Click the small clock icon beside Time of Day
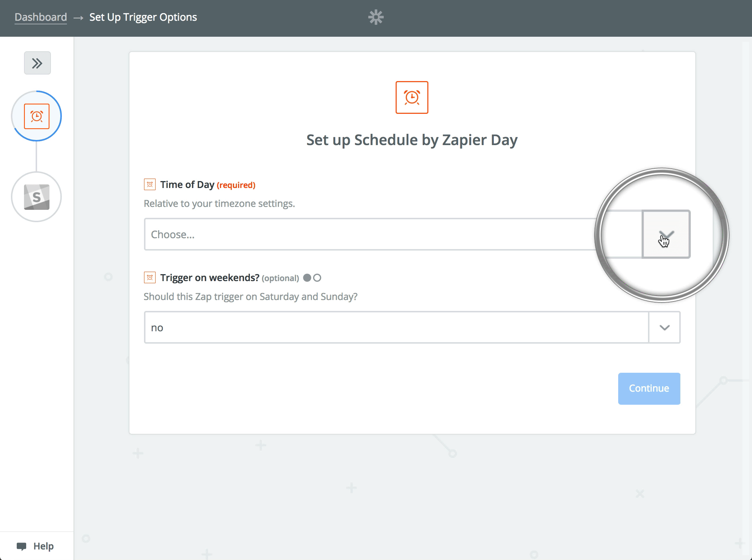 coord(150,184)
